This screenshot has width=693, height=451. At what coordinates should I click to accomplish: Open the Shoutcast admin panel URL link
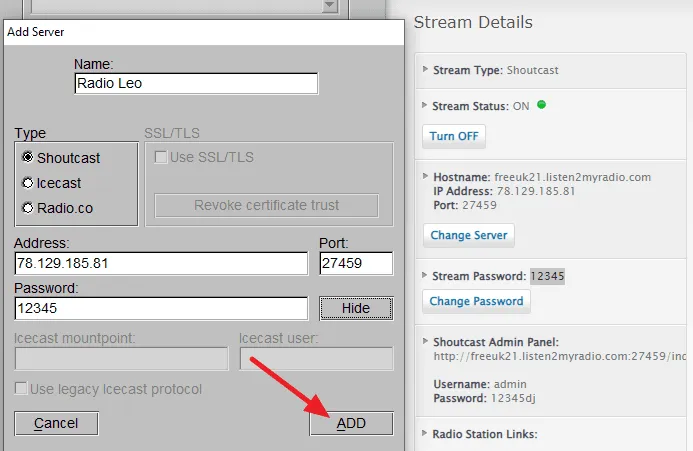[560, 356]
